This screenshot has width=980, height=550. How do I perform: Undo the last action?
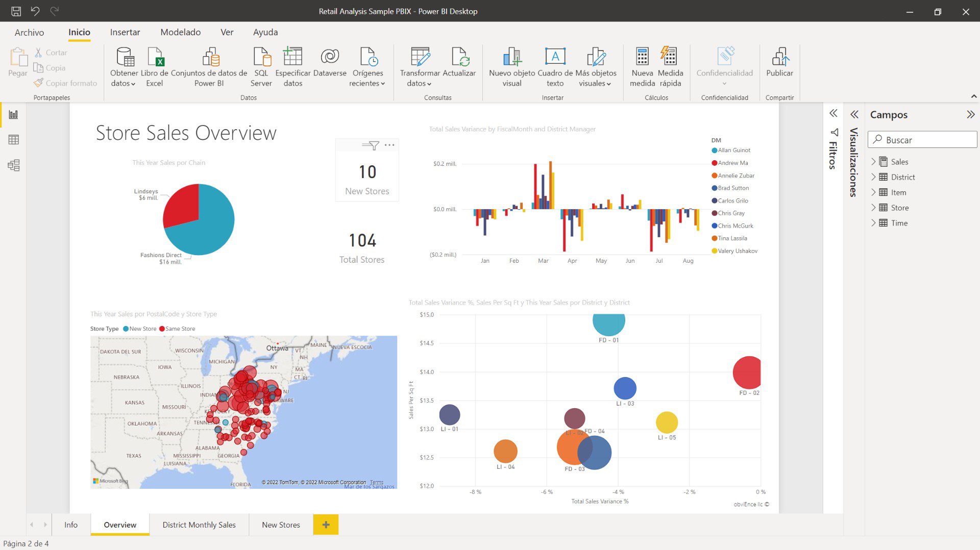[x=35, y=11]
